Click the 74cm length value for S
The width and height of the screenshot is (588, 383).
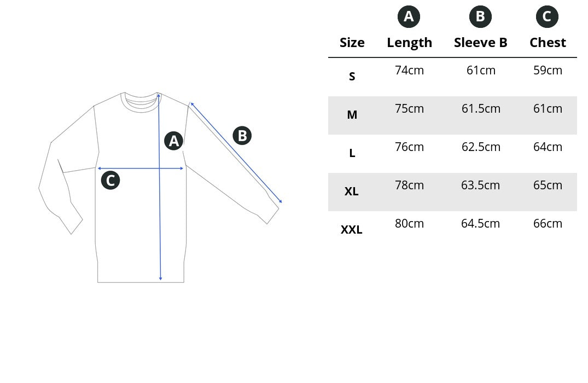click(x=409, y=71)
